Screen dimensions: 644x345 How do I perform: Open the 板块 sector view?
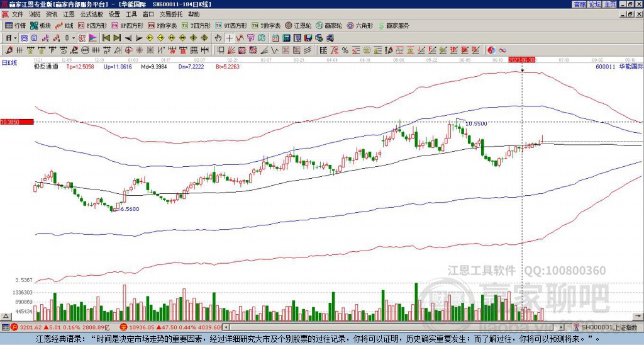point(41,25)
